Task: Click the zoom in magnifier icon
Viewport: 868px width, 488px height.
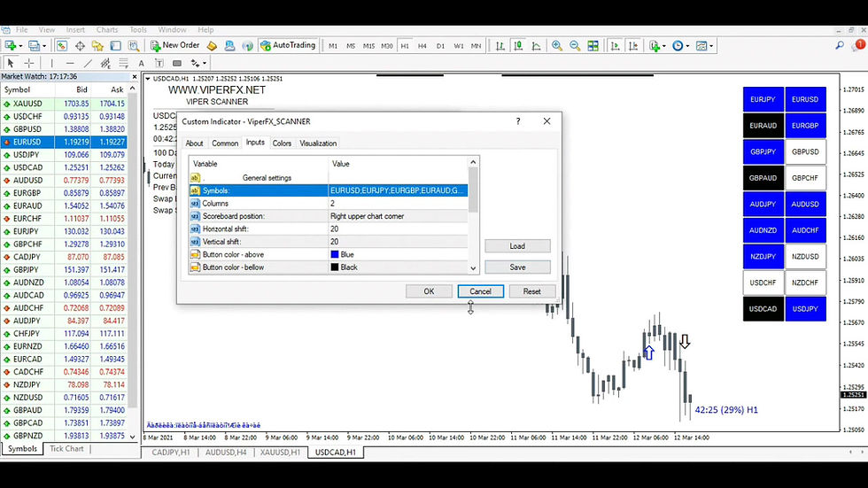Action: click(557, 46)
